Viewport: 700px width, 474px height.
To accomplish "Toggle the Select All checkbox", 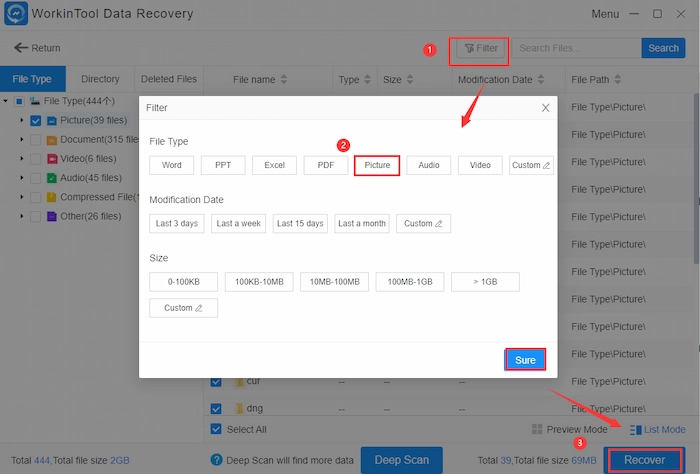I will click(x=216, y=429).
